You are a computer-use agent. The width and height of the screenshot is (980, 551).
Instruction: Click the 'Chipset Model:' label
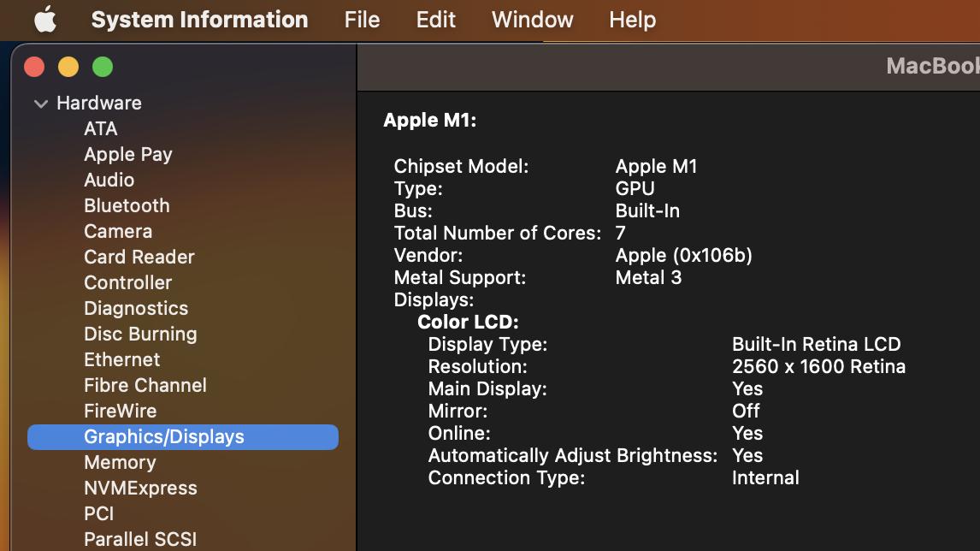[x=461, y=166]
